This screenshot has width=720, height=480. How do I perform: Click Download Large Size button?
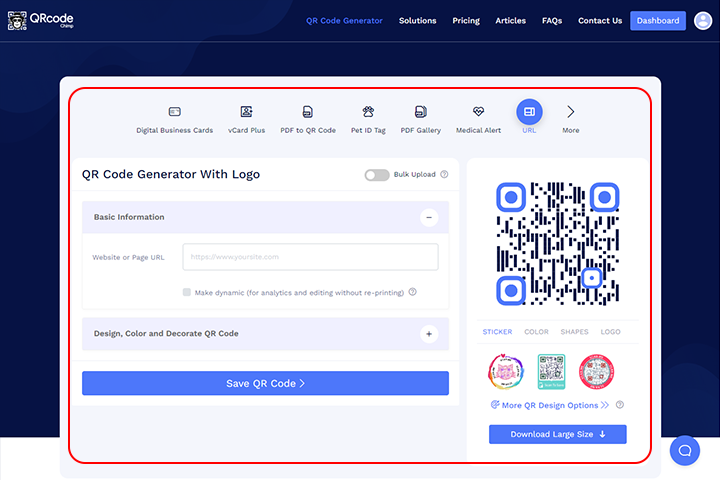558,434
